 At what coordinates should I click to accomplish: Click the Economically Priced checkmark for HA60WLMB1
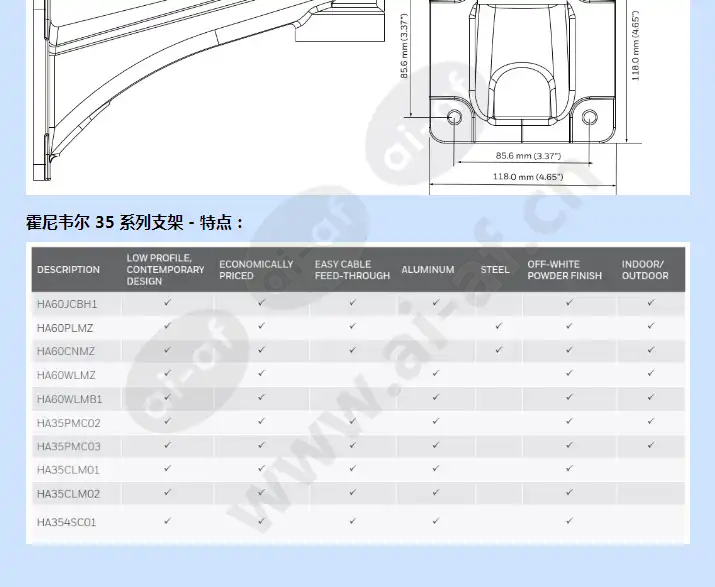(261, 397)
